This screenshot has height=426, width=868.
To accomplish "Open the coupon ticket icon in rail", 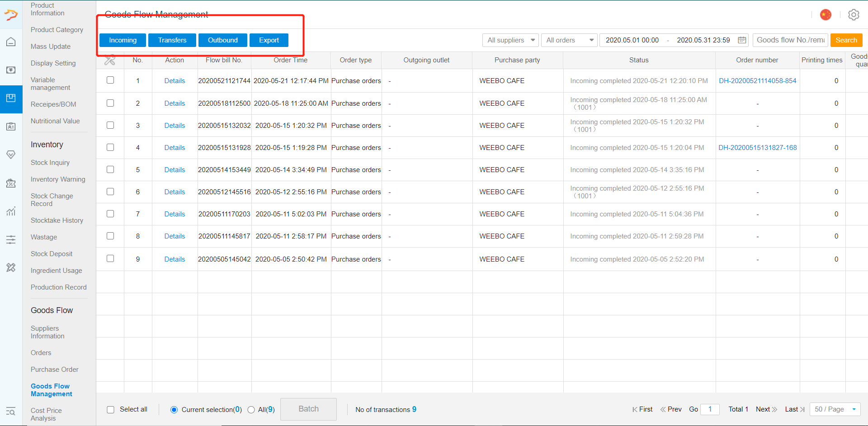I will pyautogui.click(x=11, y=183).
